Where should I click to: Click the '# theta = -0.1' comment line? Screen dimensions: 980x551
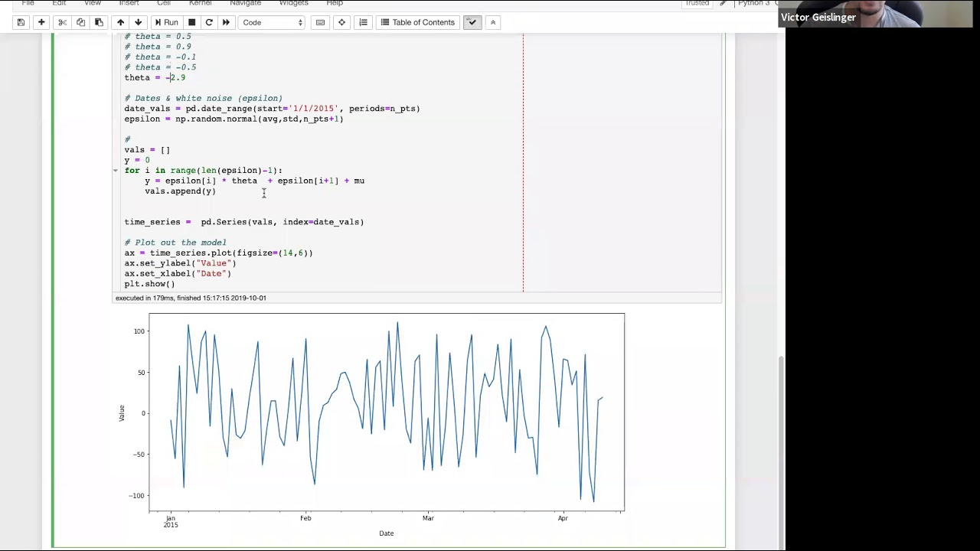(160, 57)
